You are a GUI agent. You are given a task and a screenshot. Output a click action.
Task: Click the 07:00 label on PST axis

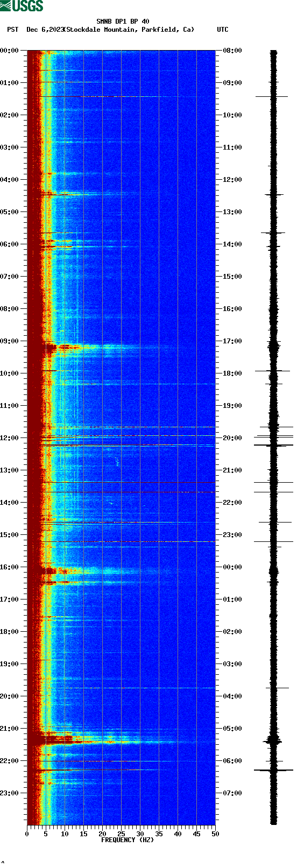pyautogui.click(x=10, y=277)
